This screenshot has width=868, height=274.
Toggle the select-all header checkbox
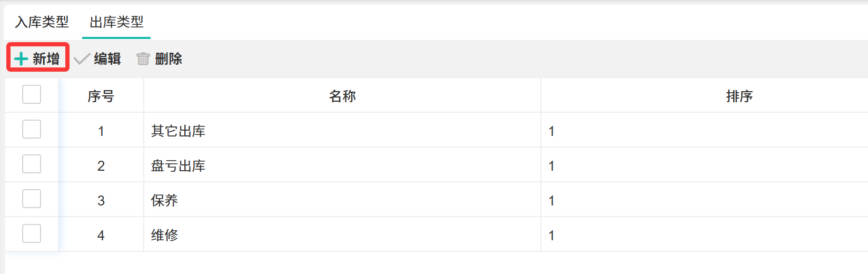pos(32,95)
